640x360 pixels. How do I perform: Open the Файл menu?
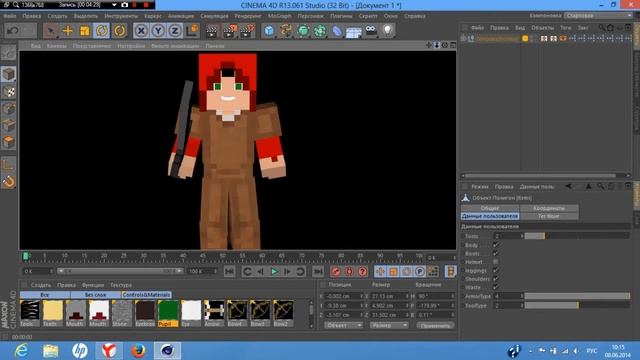click(x=10, y=16)
